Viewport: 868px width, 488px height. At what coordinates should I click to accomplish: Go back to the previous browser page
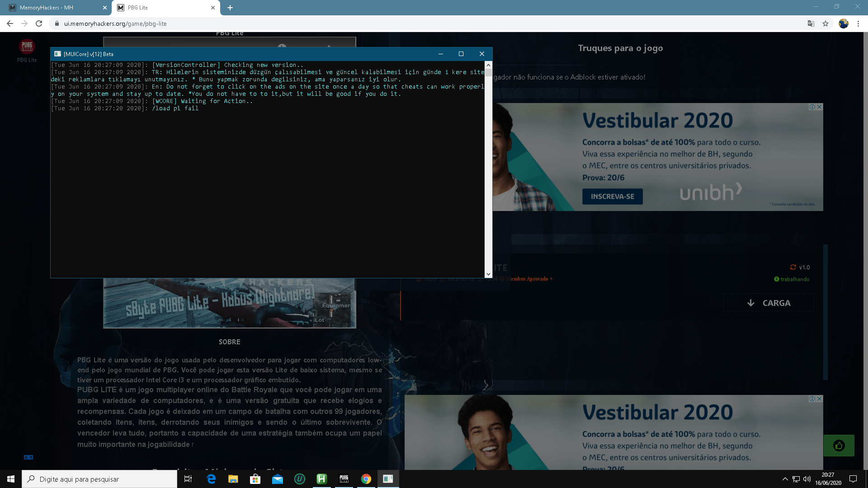[x=10, y=23]
